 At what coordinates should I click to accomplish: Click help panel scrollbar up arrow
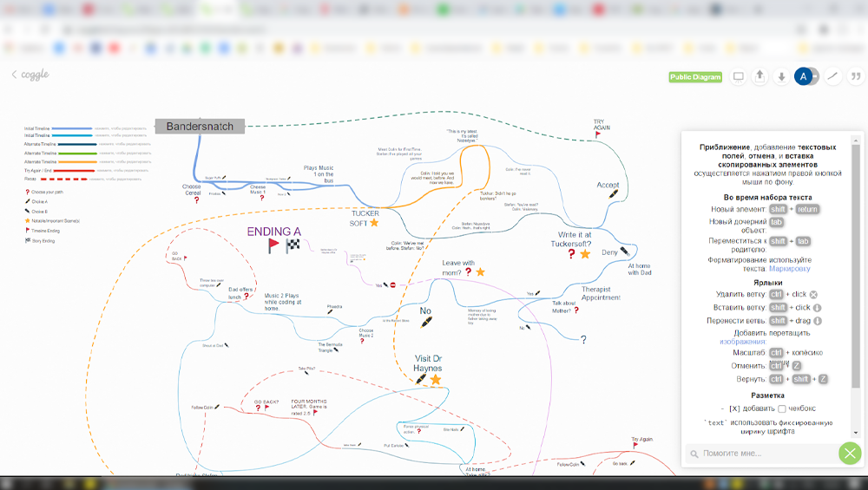pyautogui.click(x=857, y=140)
